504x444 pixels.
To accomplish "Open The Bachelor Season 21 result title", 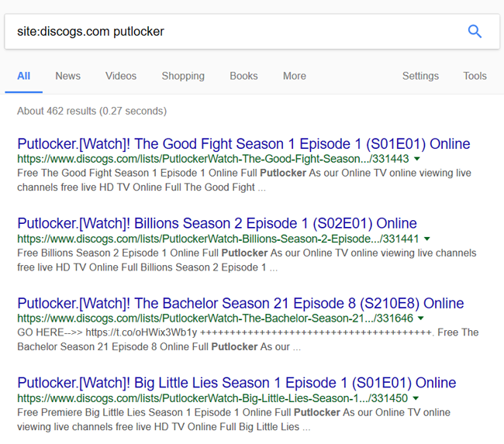I will [240, 303].
